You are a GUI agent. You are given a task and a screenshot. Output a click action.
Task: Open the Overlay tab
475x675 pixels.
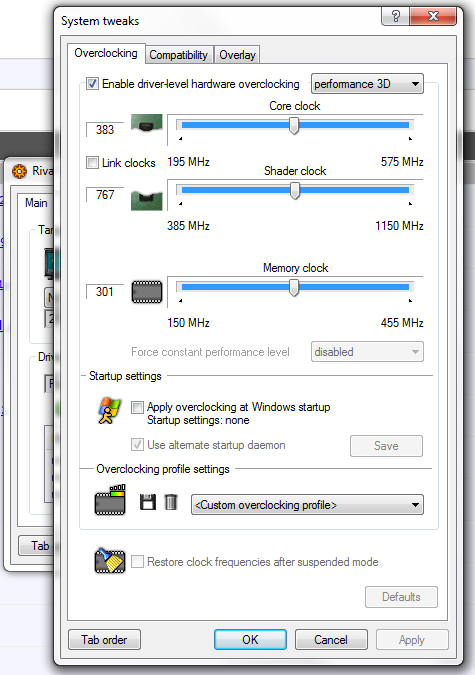[237, 55]
